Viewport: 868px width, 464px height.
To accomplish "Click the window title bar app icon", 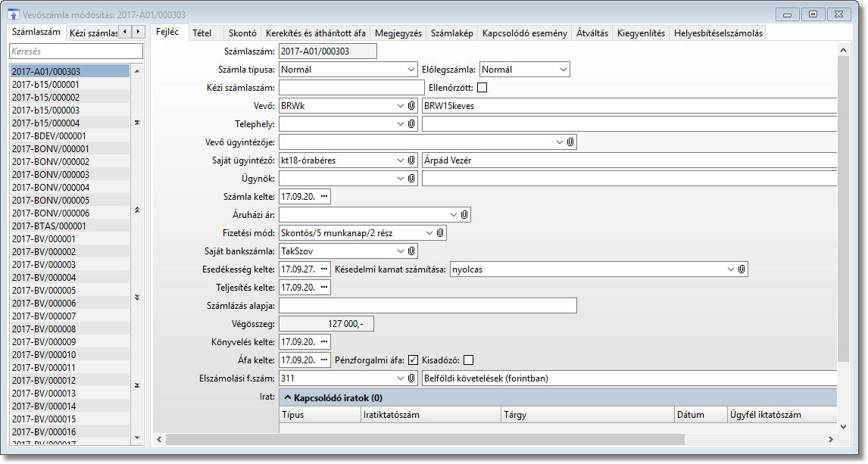I will pyautogui.click(x=14, y=15).
